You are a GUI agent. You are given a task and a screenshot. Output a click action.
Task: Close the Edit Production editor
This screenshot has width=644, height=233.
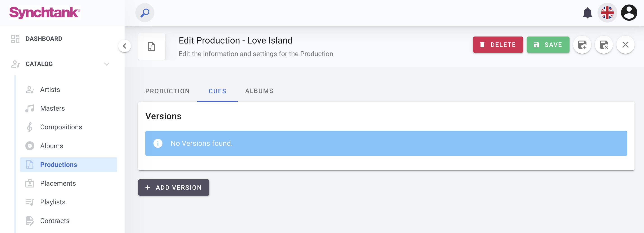click(625, 45)
